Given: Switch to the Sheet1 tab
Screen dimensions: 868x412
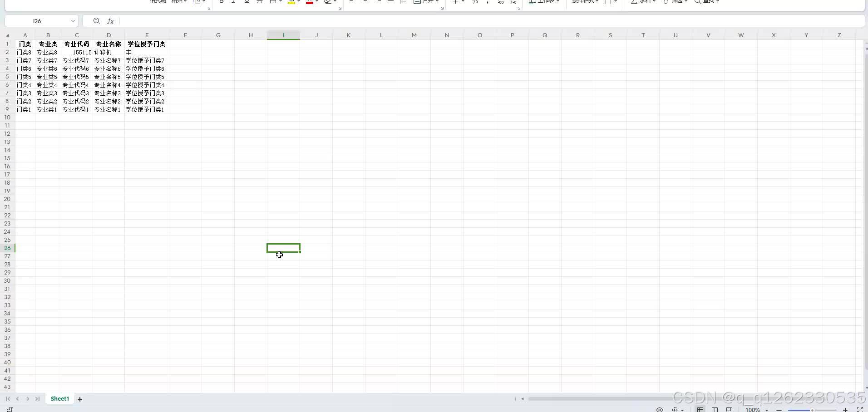Looking at the screenshot, I should [60, 399].
